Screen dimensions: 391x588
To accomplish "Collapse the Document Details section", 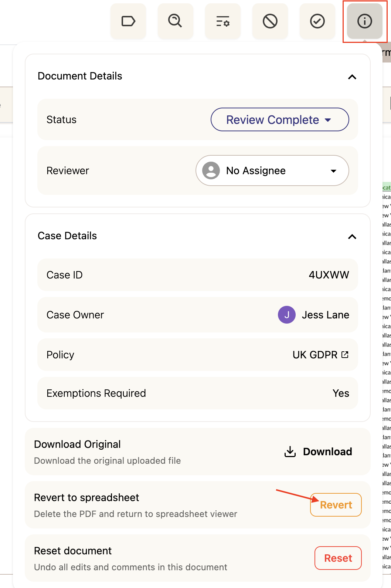I will tap(352, 77).
